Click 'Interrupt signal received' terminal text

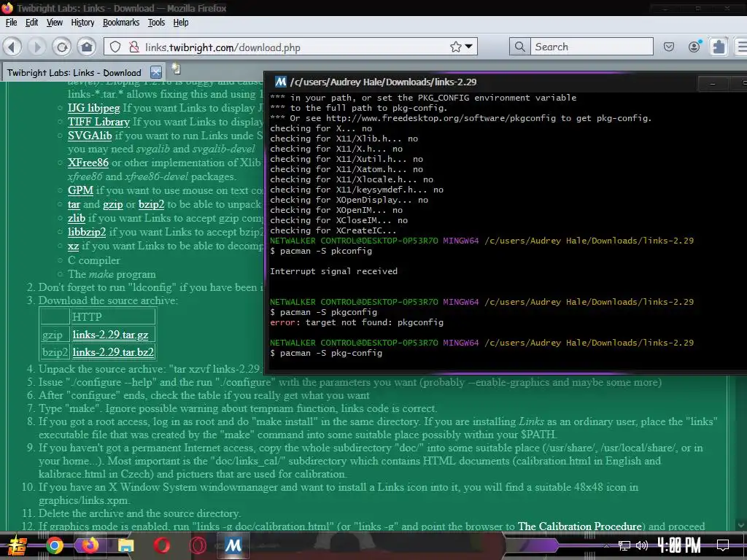(x=333, y=271)
